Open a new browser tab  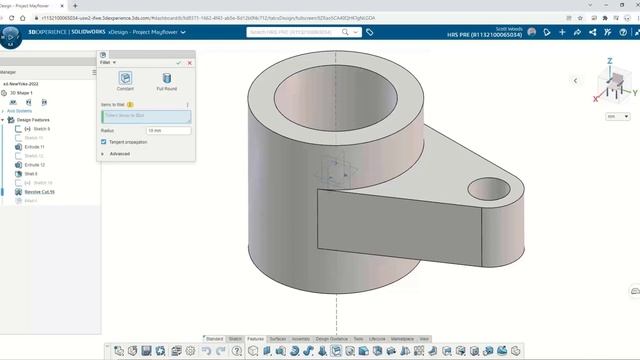[x=75, y=6]
